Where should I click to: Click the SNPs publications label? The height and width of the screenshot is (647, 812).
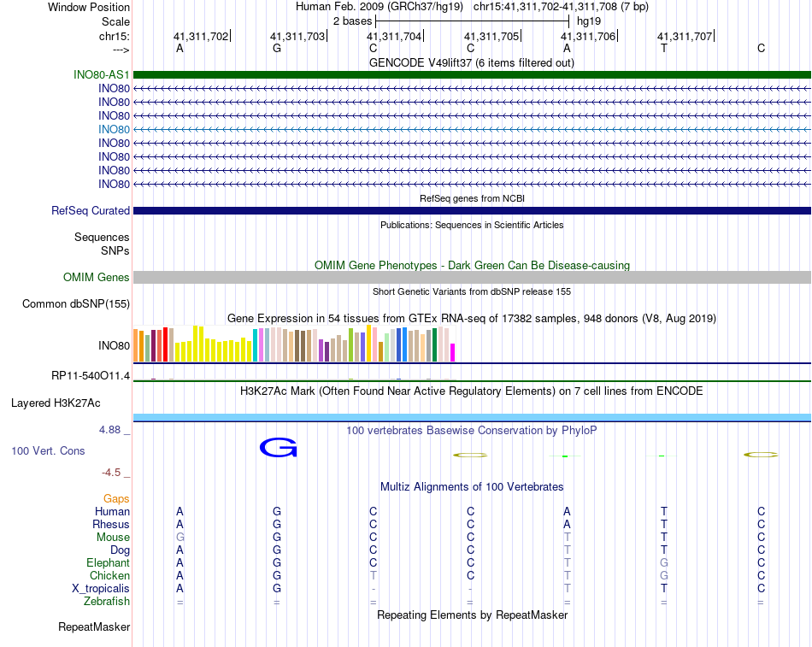click(x=115, y=250)
